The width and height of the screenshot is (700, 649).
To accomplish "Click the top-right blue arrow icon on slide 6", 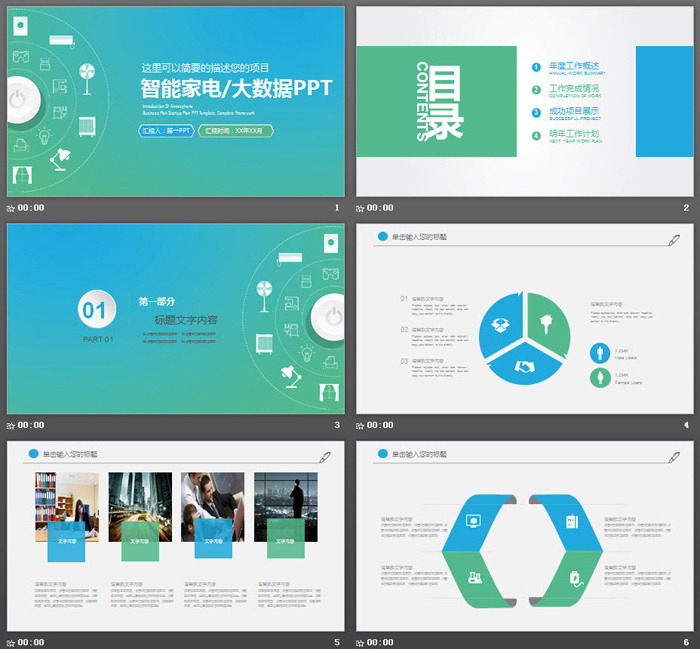I will 572,521.
